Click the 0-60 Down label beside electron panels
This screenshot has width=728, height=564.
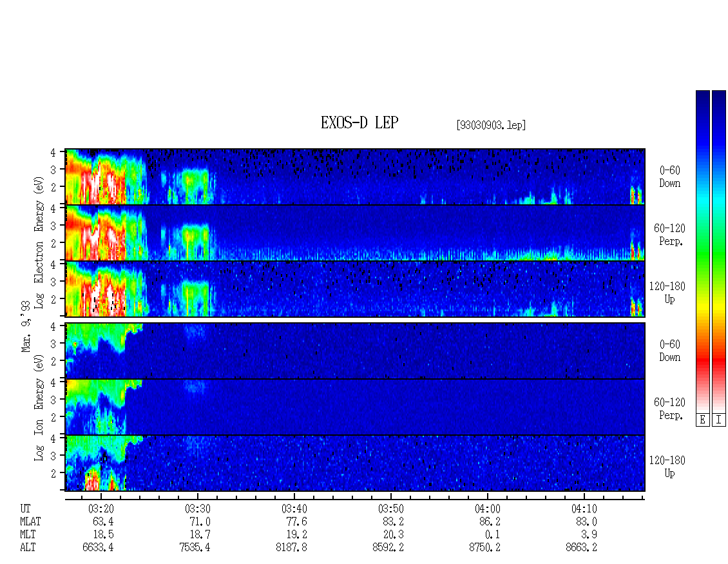[x=669, y=177]
